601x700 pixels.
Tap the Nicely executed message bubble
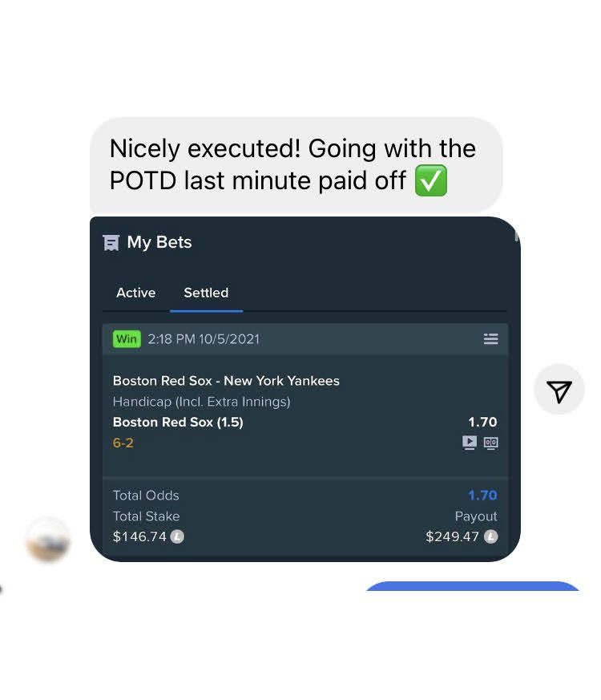[296, 164]
